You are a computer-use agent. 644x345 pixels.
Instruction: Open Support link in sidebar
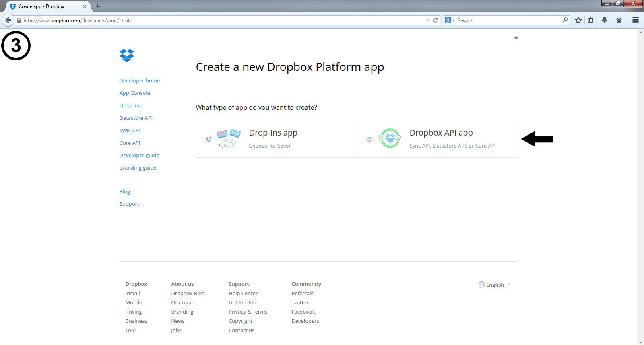pos(129,204)
